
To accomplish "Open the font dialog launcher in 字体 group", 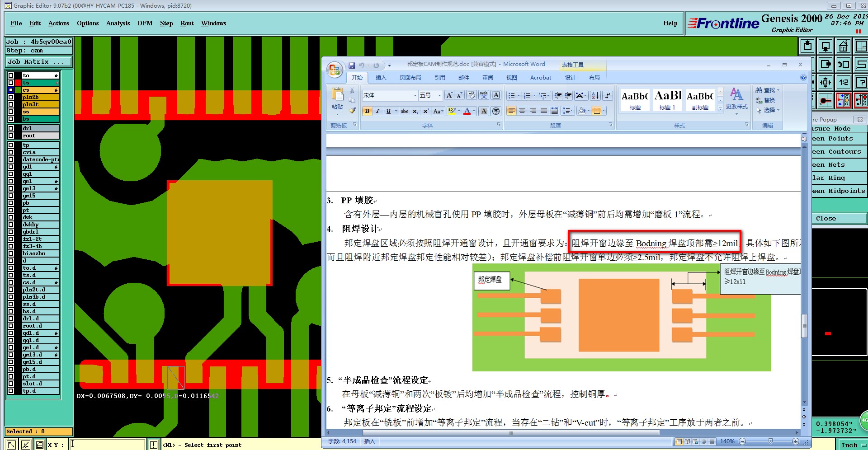I will [x=499, y=125].
